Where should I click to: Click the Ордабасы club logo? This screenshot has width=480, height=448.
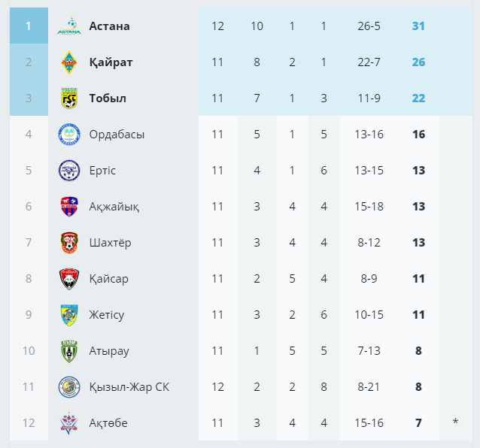[69, 135]
